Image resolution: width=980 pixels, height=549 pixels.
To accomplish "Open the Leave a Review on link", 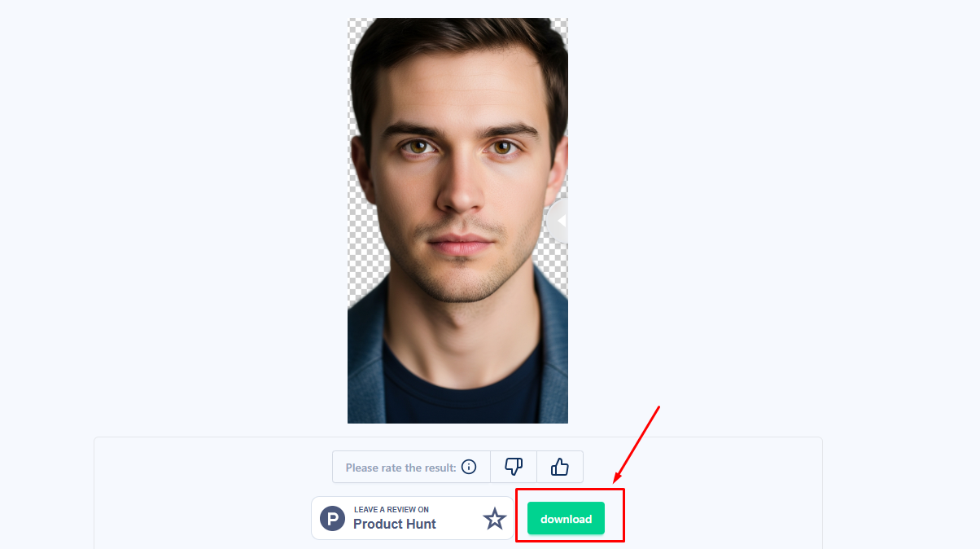I will point(392,510).
